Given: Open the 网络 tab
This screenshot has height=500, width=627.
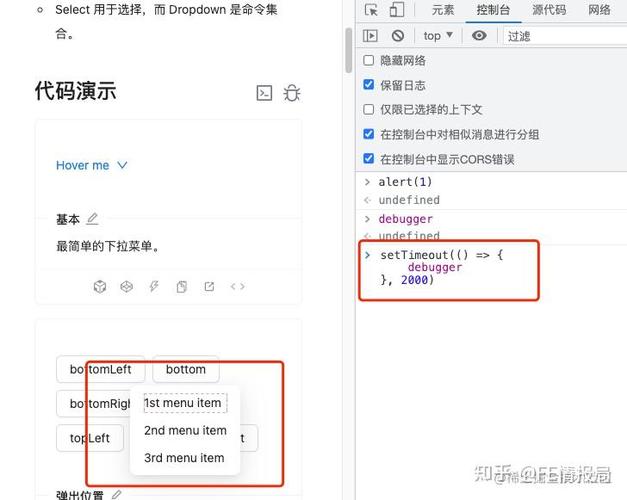Looking at the screenshot, I should click(599, 10).
